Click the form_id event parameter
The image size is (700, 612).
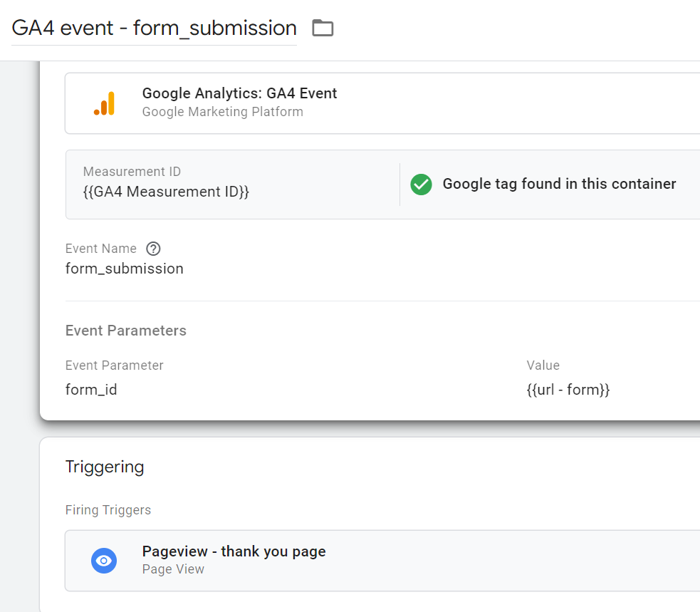tap(91, 390)
